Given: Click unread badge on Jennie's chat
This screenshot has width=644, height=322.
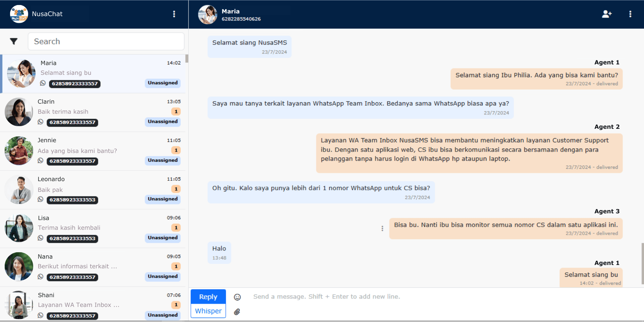Looking at the screenshot, I should tap(176, 150).
